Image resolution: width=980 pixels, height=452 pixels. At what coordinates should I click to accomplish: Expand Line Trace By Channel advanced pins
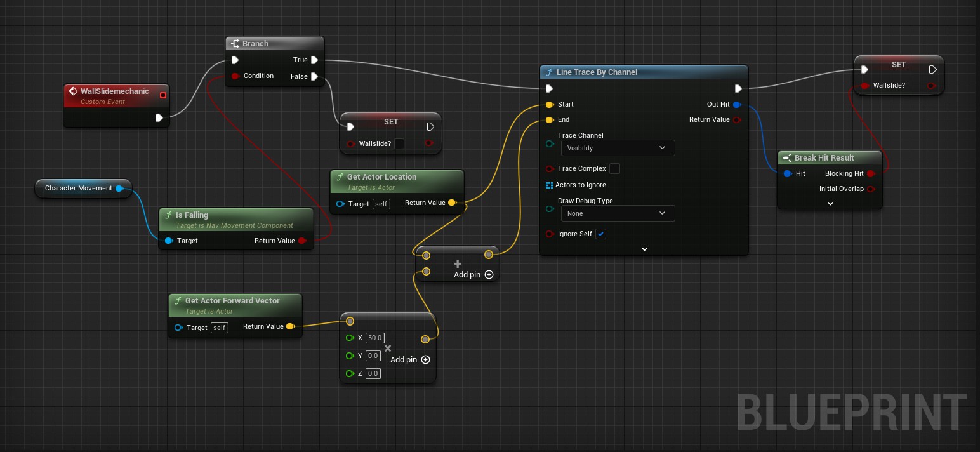644,249
